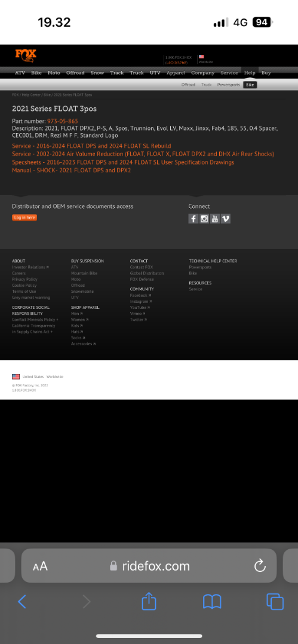Tap the padlock icon beside ridefox.com
The image size is (298, 644).
tap(113, 566)
